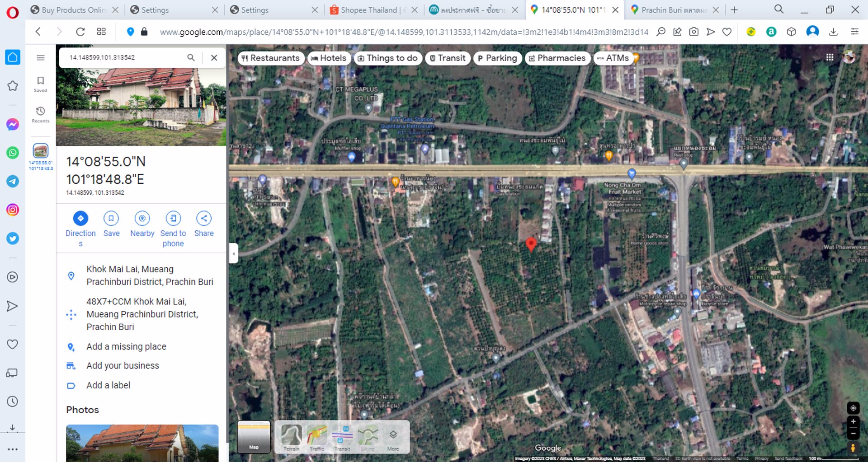Open More map layer options

393,437
